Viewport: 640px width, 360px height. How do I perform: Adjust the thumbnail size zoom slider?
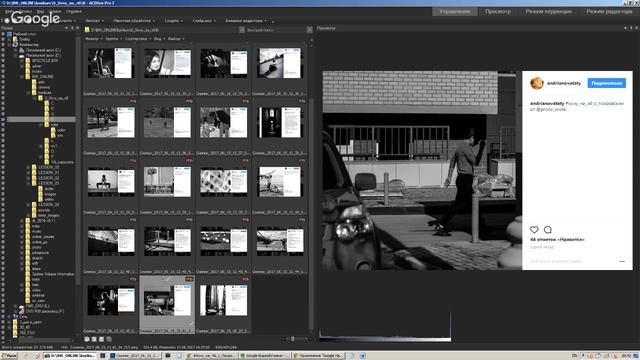click(292, 339)
